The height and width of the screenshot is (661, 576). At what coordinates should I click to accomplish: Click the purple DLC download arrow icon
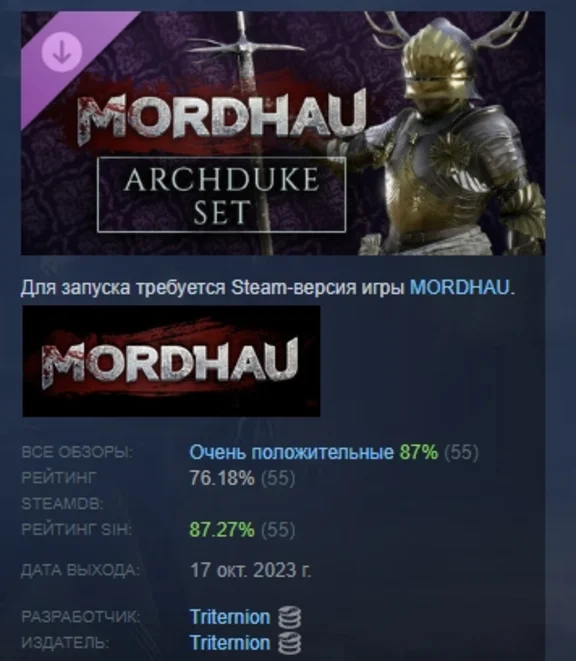tap(62, 52)
